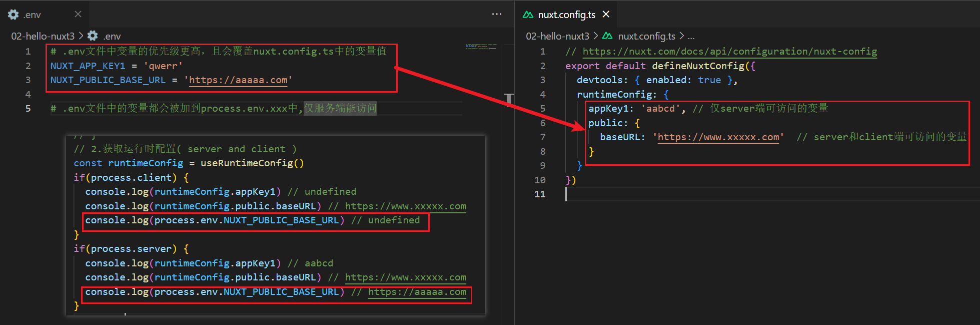Click line number 5 in .env gutter
The width and height of the screenshot is (980, 325).
click(28, 109)
